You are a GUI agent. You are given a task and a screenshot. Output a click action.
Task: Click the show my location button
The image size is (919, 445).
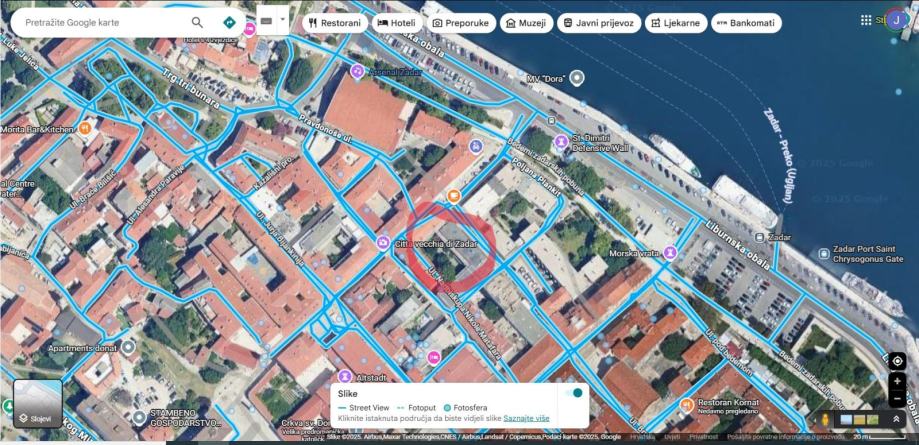point(897,361)
